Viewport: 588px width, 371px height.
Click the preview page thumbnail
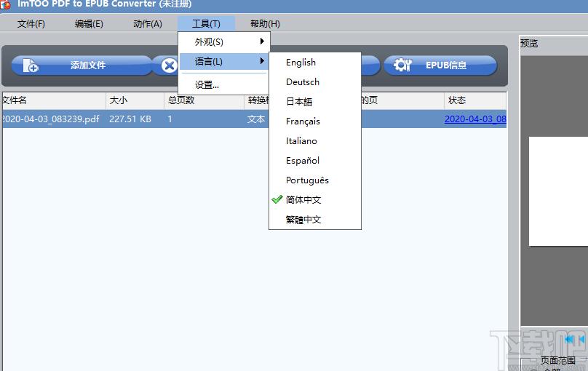(558, 191)
